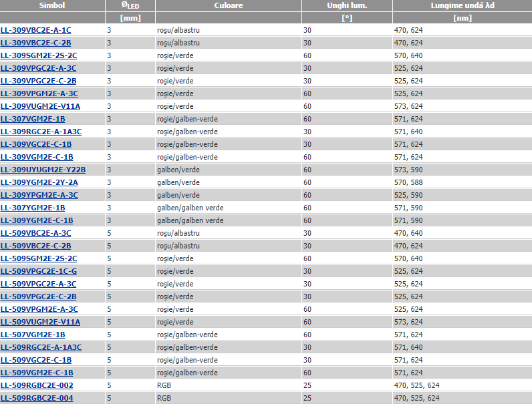Open the LL-309VBC2E-A-1C product link

tap(35, 30)
